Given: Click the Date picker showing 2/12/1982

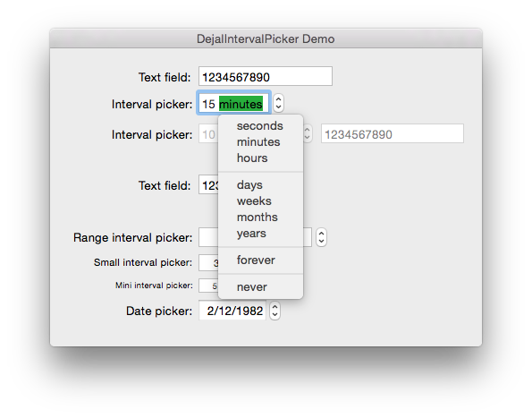Looking at the screenshot, I should click(x=233, y=311).
